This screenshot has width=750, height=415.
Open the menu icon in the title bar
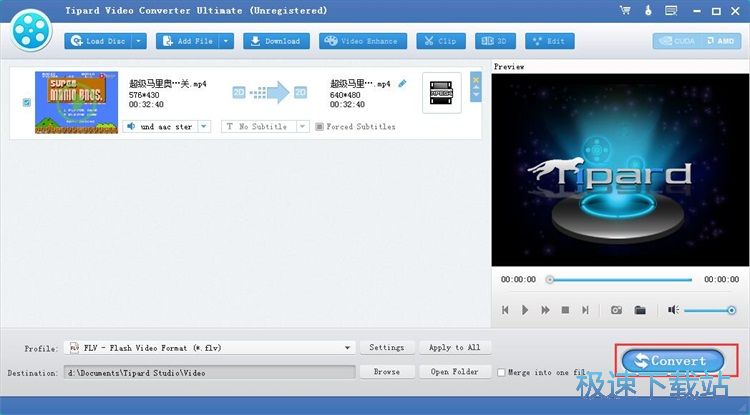pos(671,11)
